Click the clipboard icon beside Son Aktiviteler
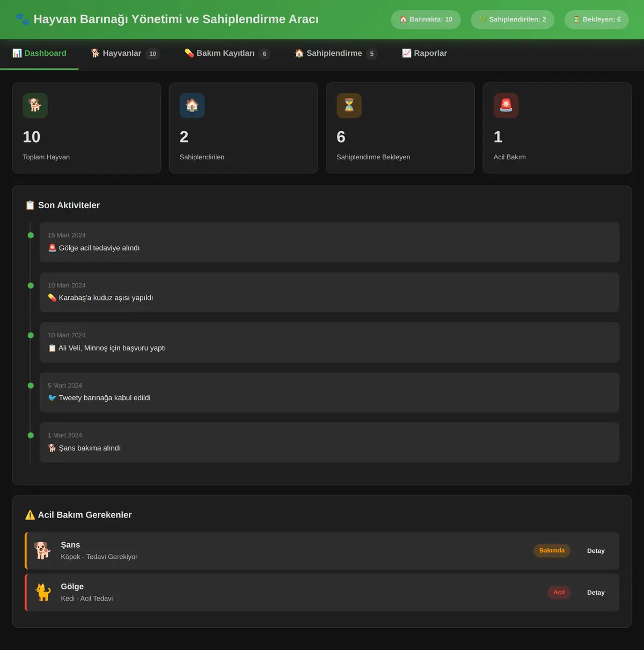Viewport: 644px width, 650px height. point(30,205)
